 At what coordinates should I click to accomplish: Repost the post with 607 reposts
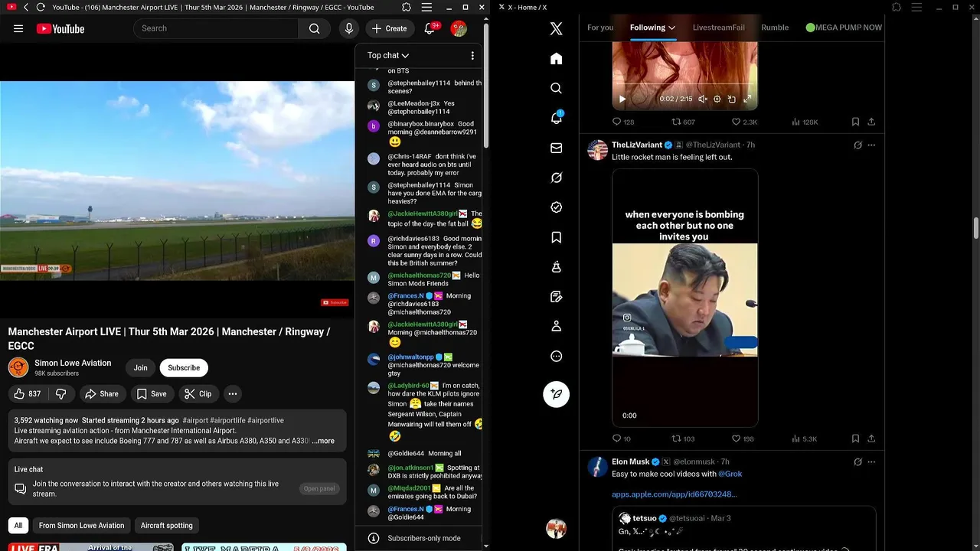coord(683,122)
